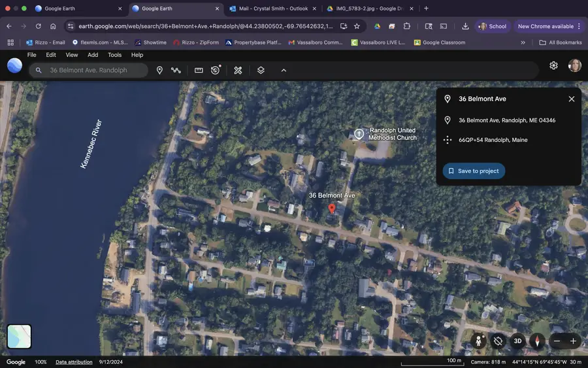
Task: Go to the browser home page
Action: (x=53, y=26)
